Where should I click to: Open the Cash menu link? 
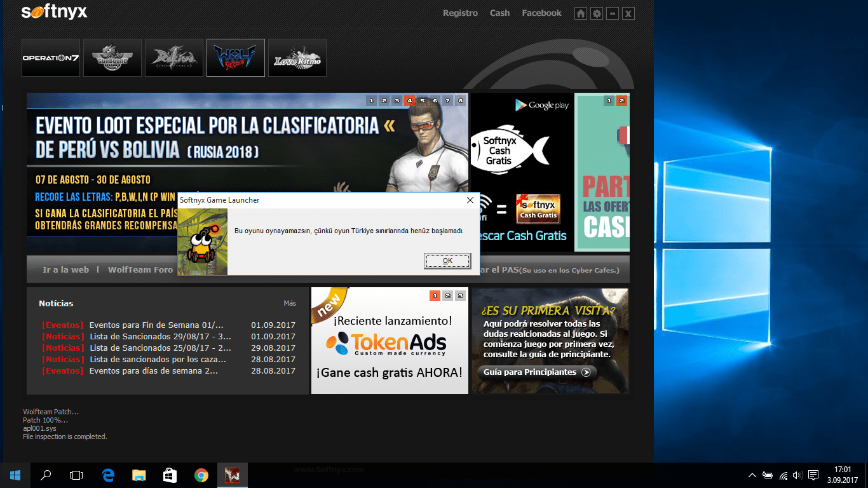click(499, 13)
